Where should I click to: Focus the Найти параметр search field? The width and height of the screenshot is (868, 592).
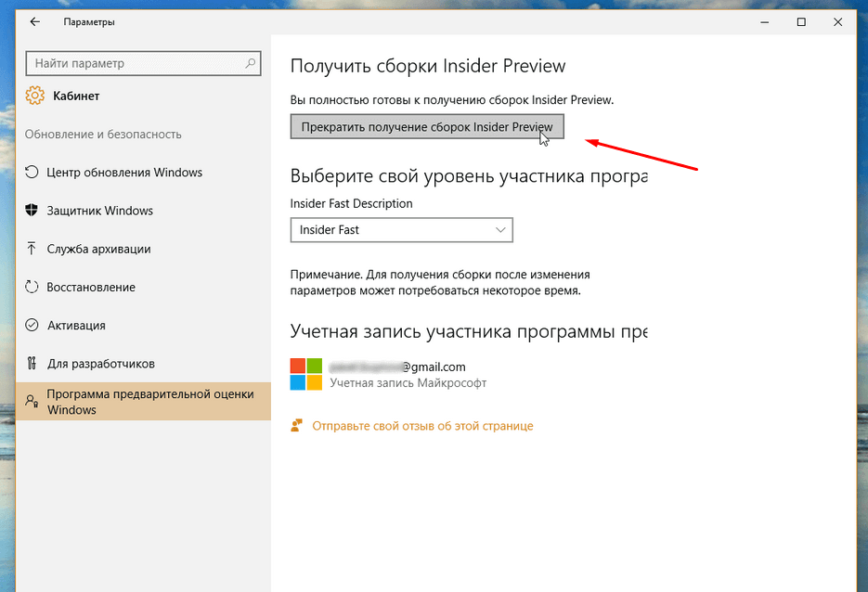tap(143, 63)
